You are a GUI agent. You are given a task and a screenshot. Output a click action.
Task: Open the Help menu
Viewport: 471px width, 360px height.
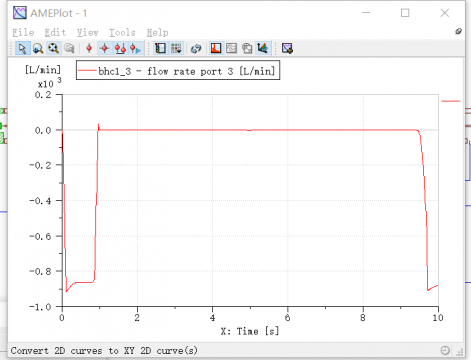tap(157, 32)
